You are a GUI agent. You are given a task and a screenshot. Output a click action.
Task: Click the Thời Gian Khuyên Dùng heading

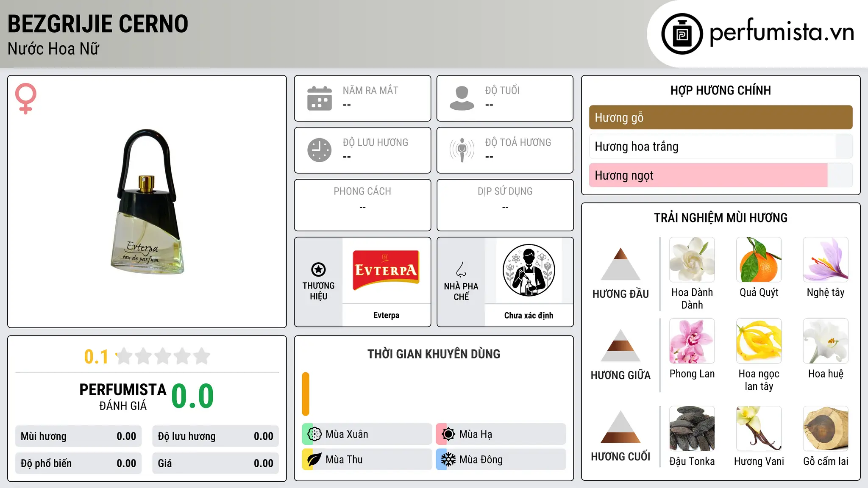click(434, 354)
